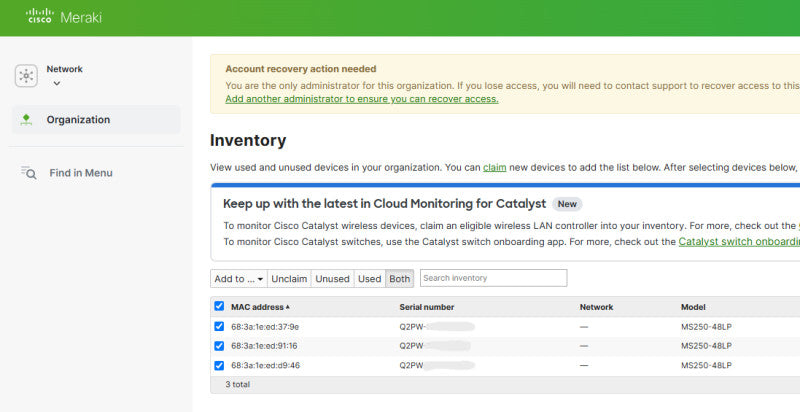Expand the Network selector chevron
The image size is (800, 412).
coord(57,83)
